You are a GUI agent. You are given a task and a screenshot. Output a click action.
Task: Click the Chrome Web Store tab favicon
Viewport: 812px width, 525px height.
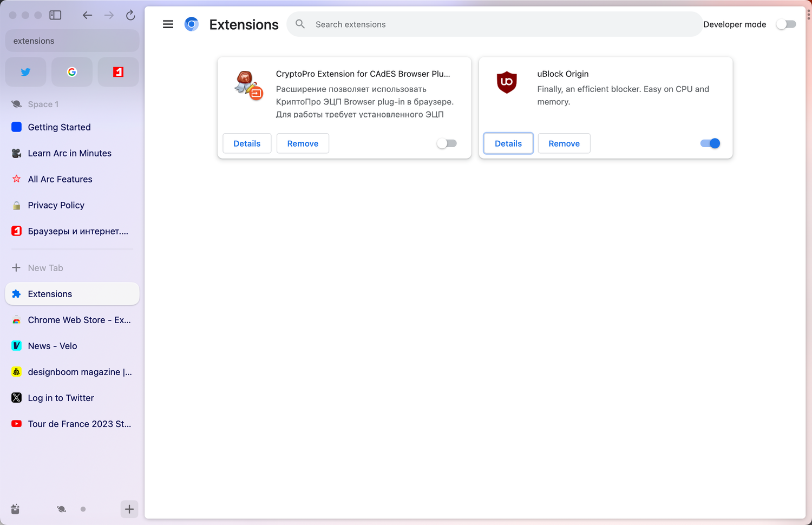16,320
